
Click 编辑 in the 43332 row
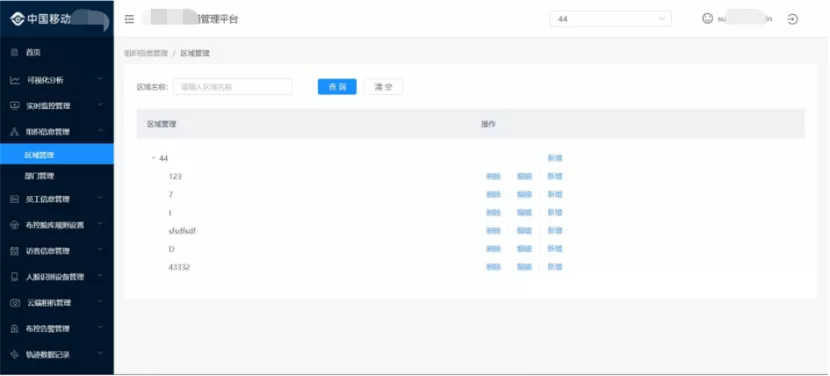524,267
